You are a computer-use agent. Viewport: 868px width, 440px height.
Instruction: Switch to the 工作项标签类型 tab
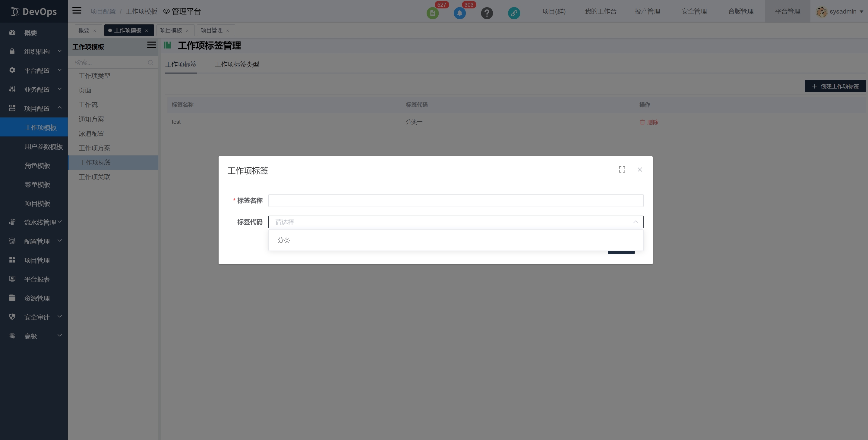click(x=237, y=64)
